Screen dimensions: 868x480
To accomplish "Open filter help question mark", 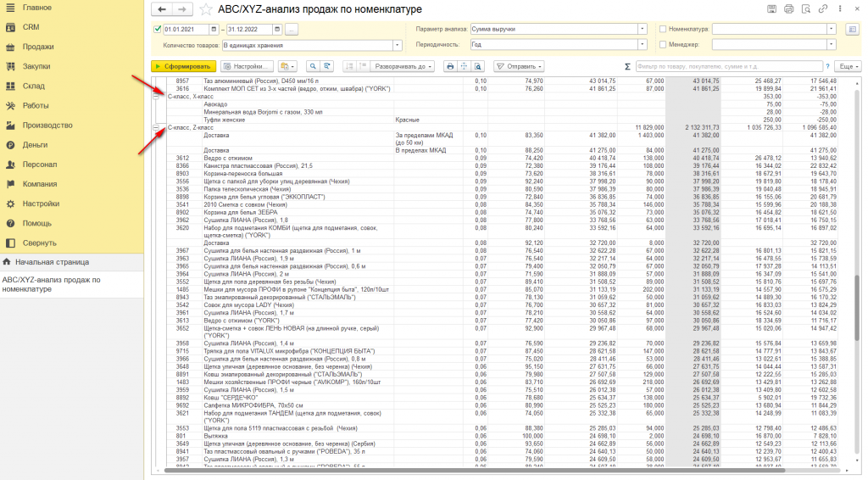I will click(x=827, y=66).
